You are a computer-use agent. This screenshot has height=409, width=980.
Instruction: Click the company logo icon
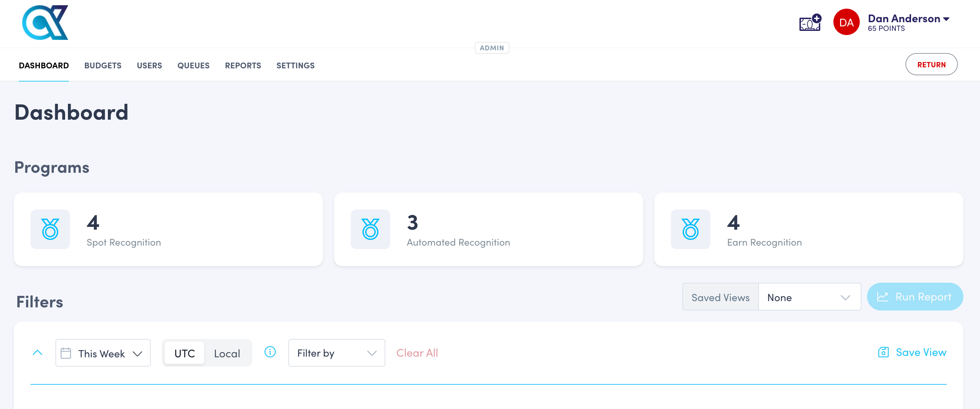point(46,23)
